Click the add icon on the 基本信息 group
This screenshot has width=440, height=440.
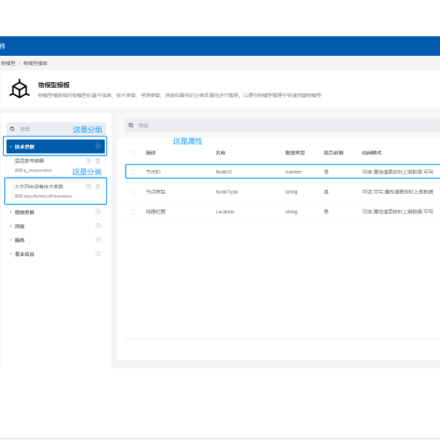(98, 254)
